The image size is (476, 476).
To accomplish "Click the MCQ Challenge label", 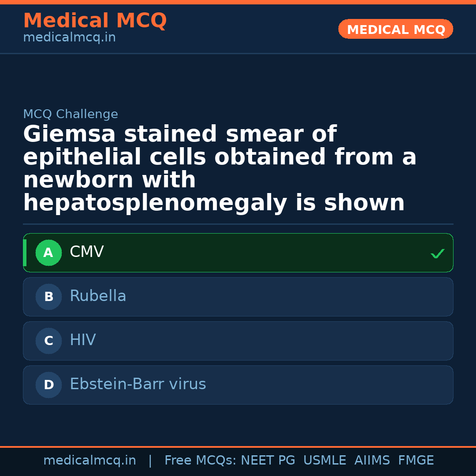I will coord(71,115).
